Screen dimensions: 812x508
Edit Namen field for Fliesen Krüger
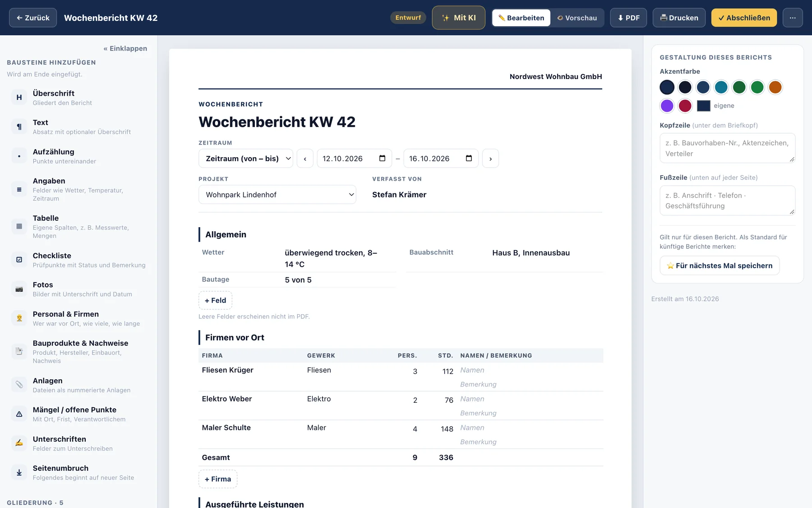(x=530, y=370)
